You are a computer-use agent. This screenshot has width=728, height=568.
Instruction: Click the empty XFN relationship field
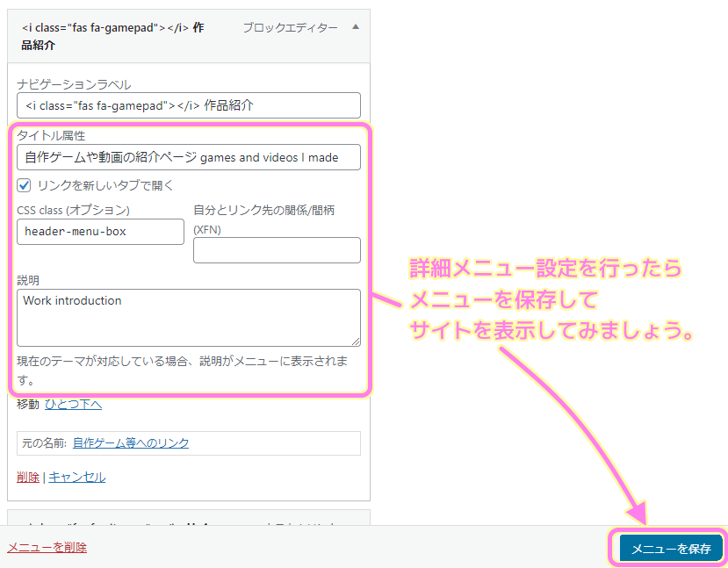pos(277,250)
